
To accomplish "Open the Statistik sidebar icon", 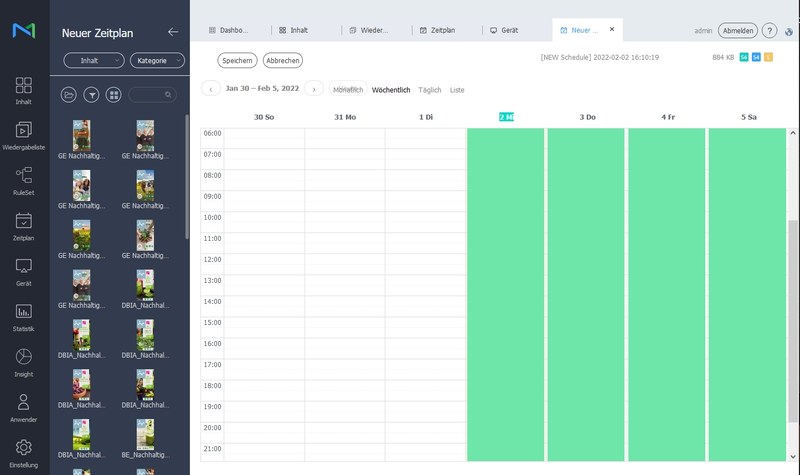I will coord(24,316).
